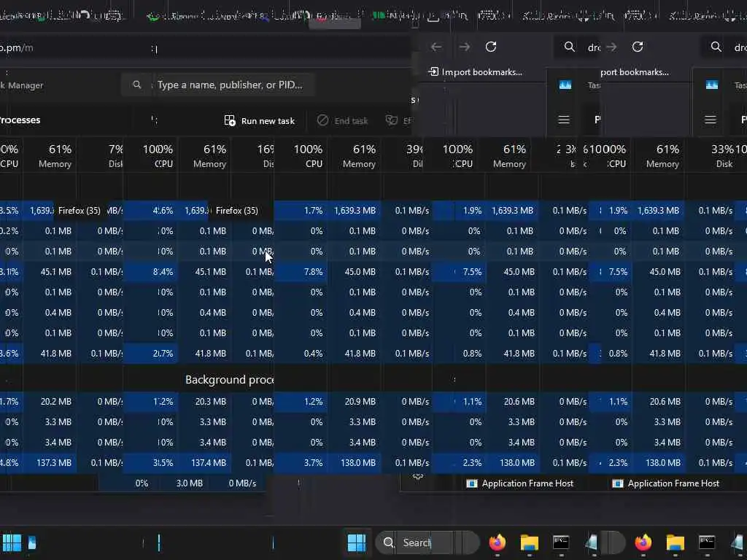Click the forward arrow directly beside the back arrow
The image size is (747, 560).
pos(465,47)
